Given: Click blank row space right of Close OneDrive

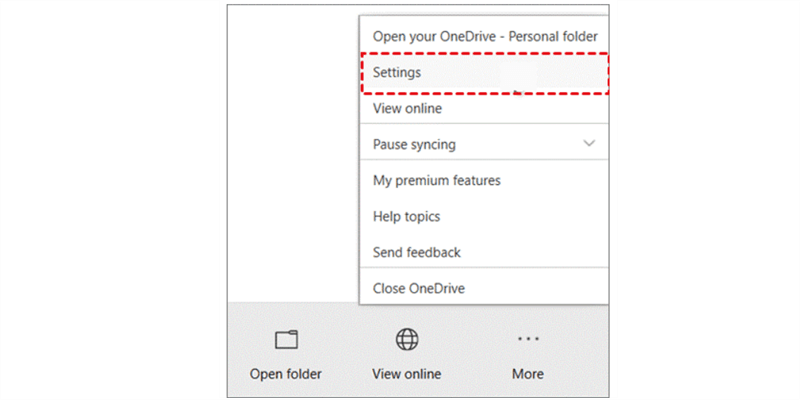Looking at the screenshot, I should point(540,289).
